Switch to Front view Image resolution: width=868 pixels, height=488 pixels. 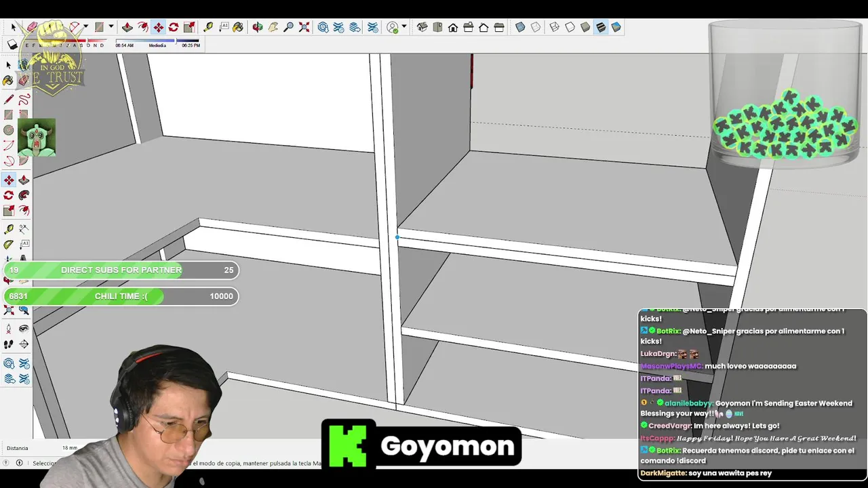point(453,27)
